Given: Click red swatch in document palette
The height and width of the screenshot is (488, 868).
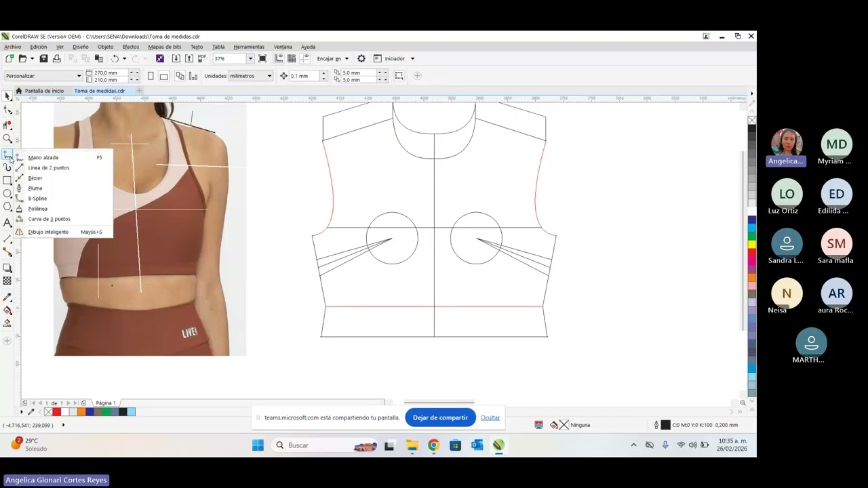Looking at the screenshot, I should (x=57, y=411).
